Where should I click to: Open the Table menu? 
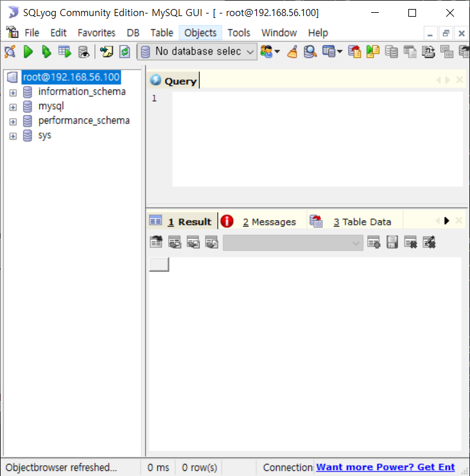point(162,33)
